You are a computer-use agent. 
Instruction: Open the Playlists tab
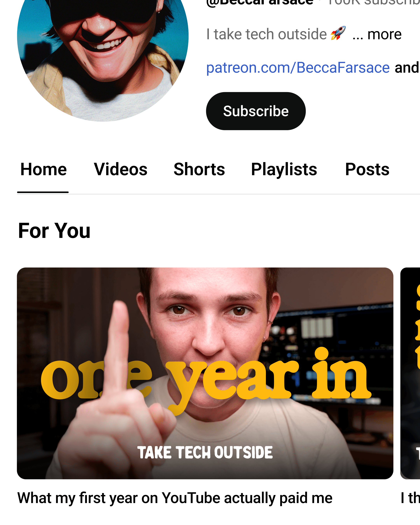284,170
